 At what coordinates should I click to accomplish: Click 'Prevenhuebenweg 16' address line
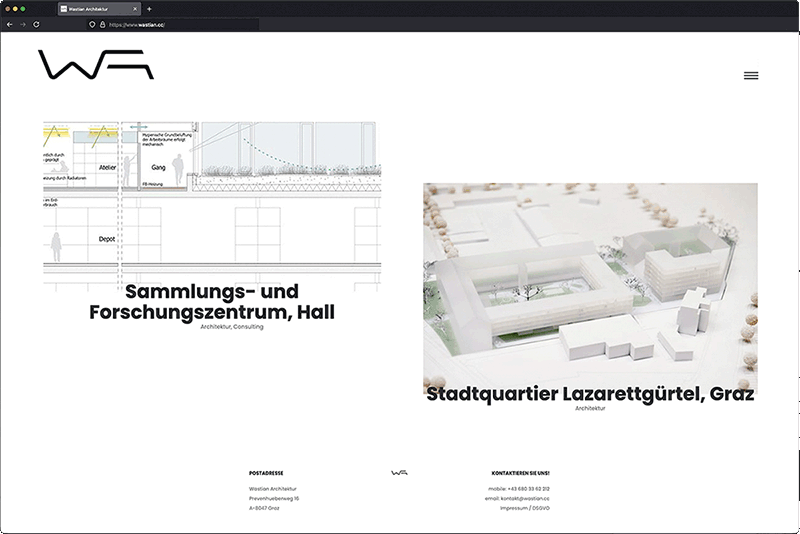pyautogui.click(x=274, y=498)
